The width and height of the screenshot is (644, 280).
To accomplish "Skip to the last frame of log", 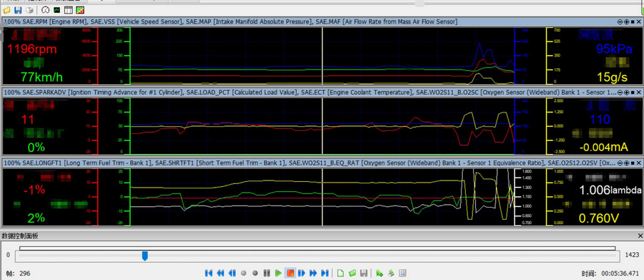I will 324,273.
